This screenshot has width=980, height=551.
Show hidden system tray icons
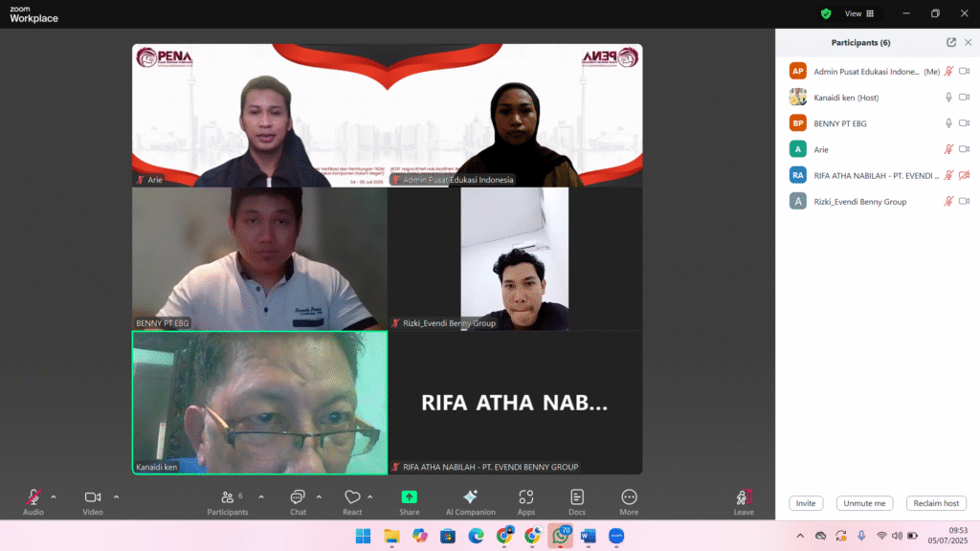[800, 536]
